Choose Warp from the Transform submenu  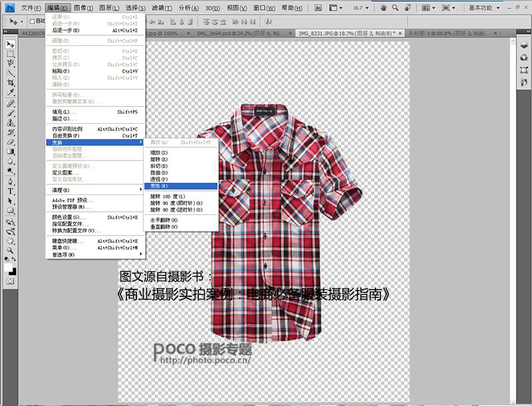tap(178, 186)
